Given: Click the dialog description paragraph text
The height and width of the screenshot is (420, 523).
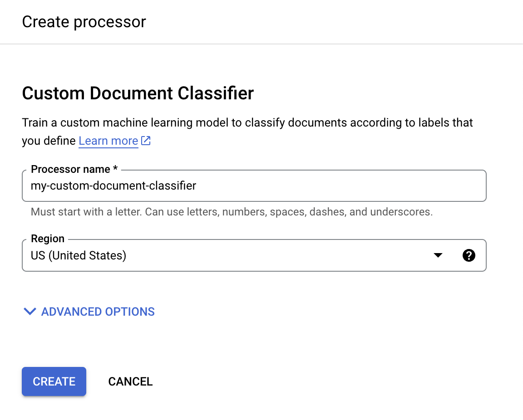Looking at the screenshot, I should 247,122.
